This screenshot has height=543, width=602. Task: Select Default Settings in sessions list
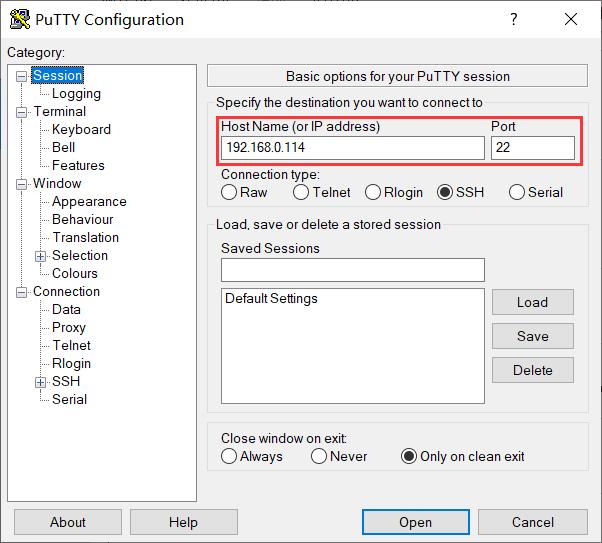(271, 298)
